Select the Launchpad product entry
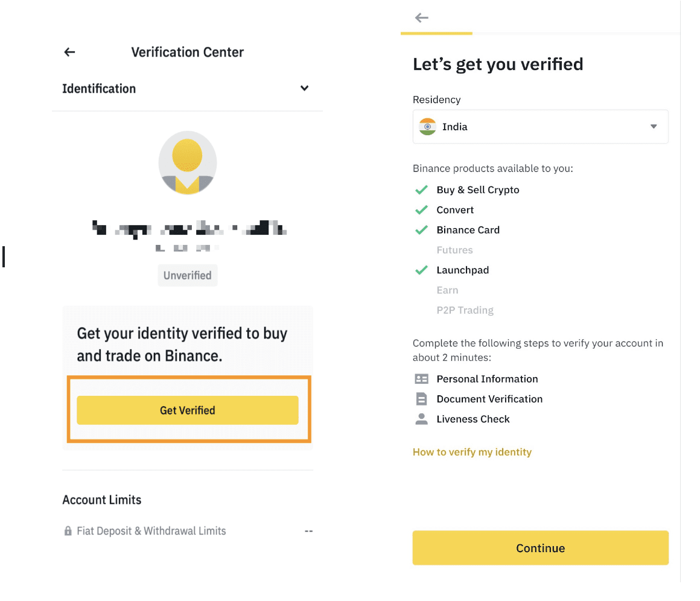Screen dimensions: 700x601 [462, 270]
